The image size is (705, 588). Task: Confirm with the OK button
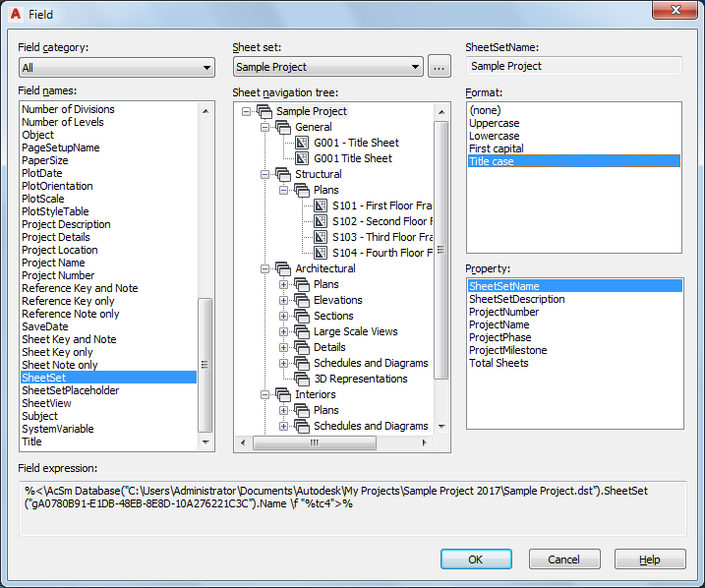point(476,559)
